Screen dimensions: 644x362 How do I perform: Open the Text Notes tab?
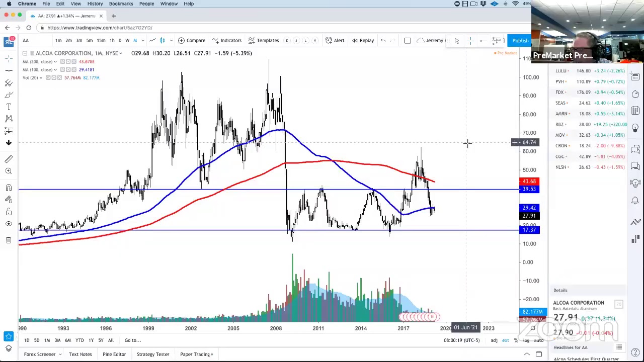coord(80,354)
